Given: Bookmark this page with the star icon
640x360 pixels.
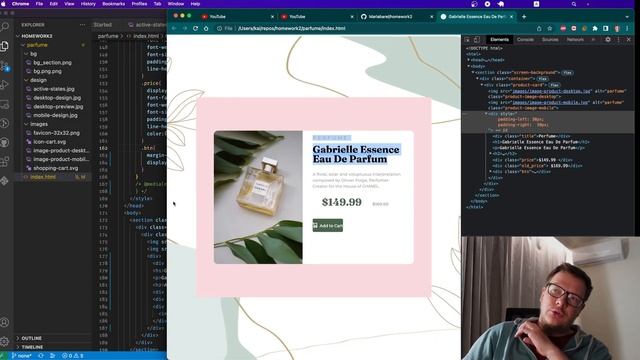Looking at the screenshot, I should [550, 28].
